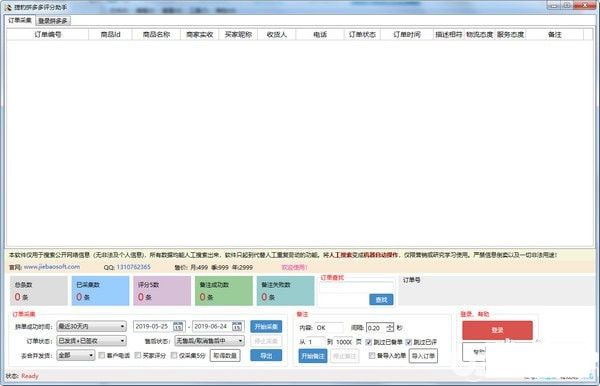
Task: Enable the 仅采集5分 checkbox
Action: coord(174,355)
